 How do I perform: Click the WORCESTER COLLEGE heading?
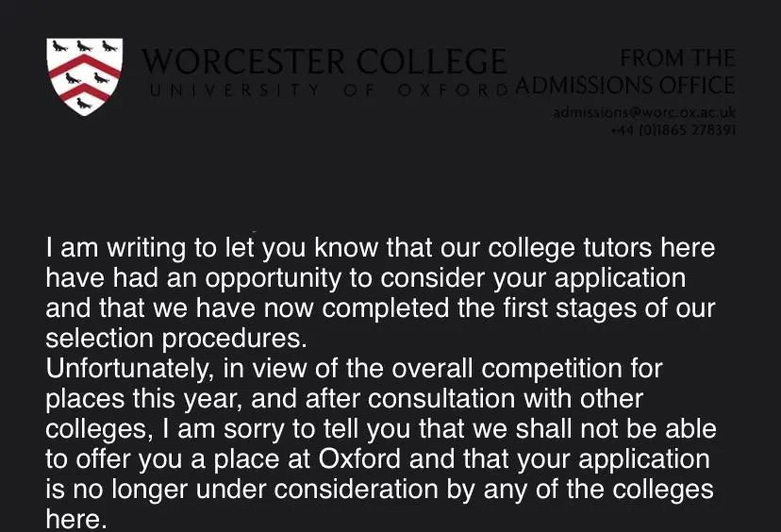324,61
